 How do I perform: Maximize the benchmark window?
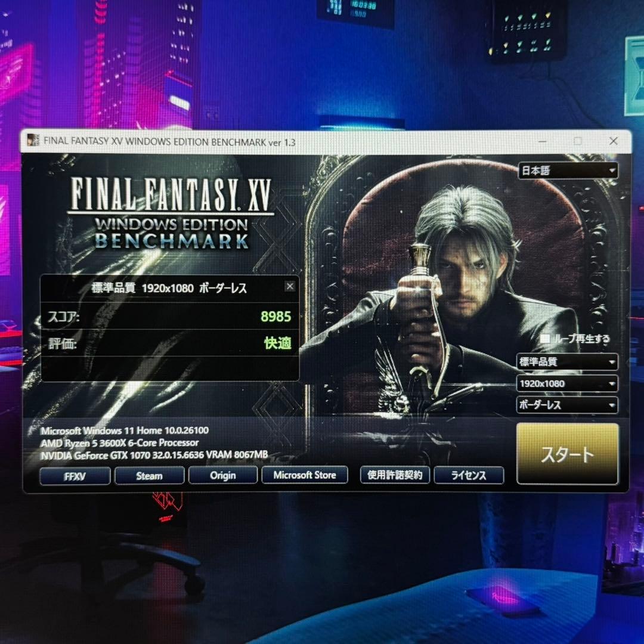pos(578,141)
